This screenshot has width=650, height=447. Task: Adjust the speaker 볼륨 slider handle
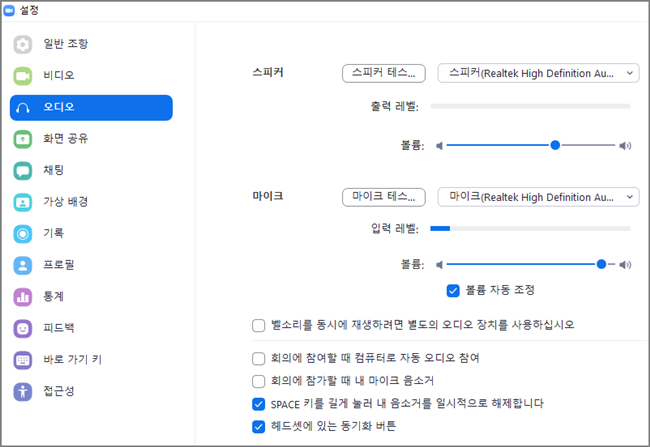click(x=555, y=145)
